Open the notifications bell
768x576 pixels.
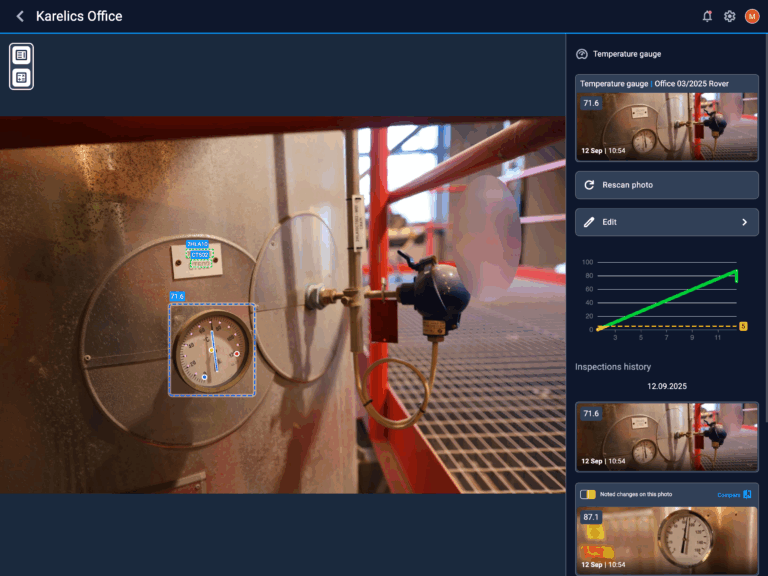pyautogui.click(x=708, y=16)
